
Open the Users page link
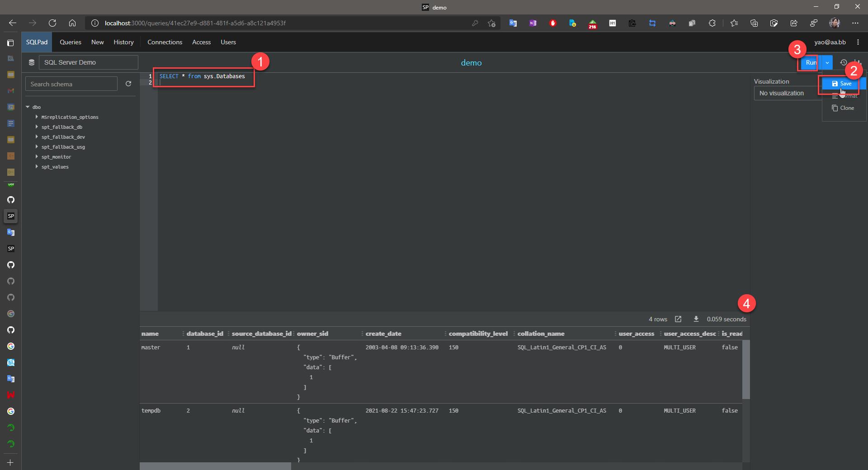[x=228, y=42]
